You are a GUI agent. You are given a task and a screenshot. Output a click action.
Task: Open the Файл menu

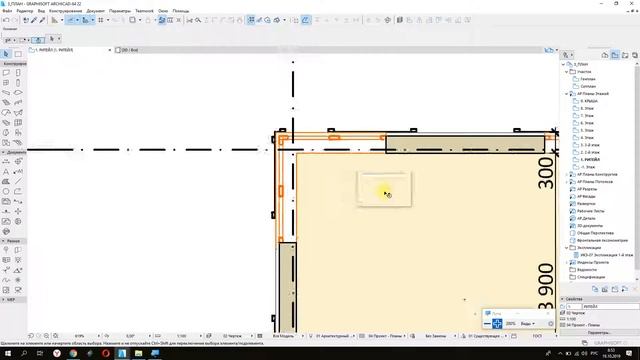click(x=7, y=11)
